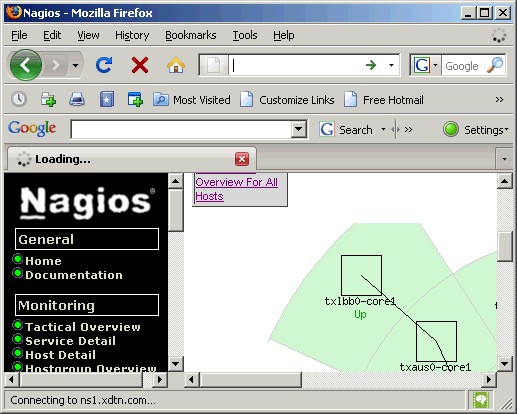Screen dimensions: 517x414
Task: Go to the Home page icon
Action: click(176, 65)
